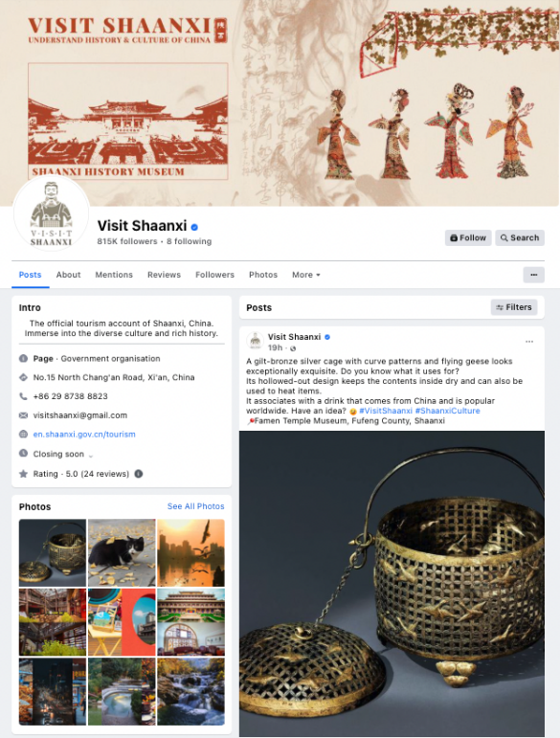The height and width of the screenshot is (738, 560).
Task: Open the More tab dropdown
Action: point(306,275)
